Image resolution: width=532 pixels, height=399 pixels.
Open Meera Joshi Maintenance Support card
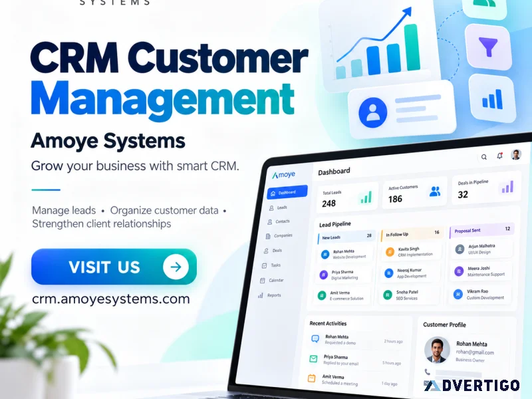click(x=481, y=271)
